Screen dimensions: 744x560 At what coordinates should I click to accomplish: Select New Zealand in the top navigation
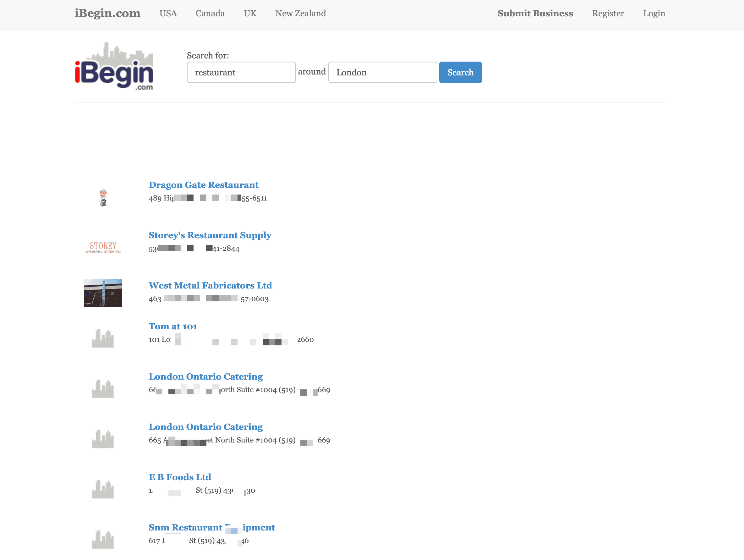(x=300, y=14)
